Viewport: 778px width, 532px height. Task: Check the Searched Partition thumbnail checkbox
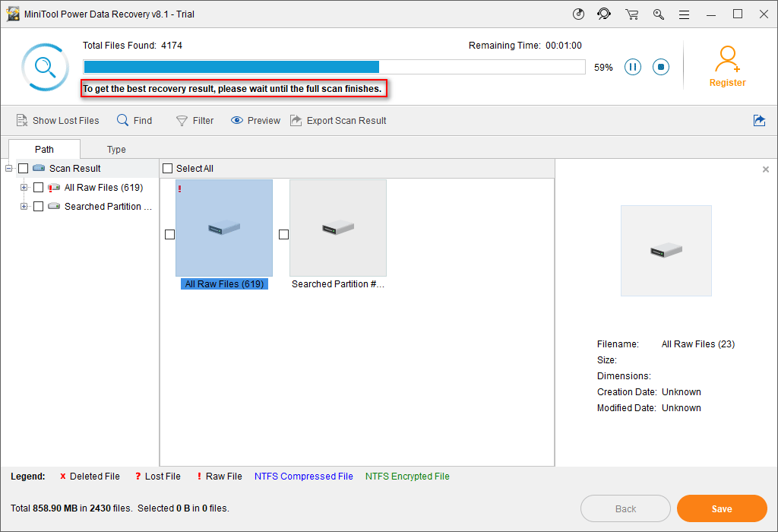click(x=284, y=234)
